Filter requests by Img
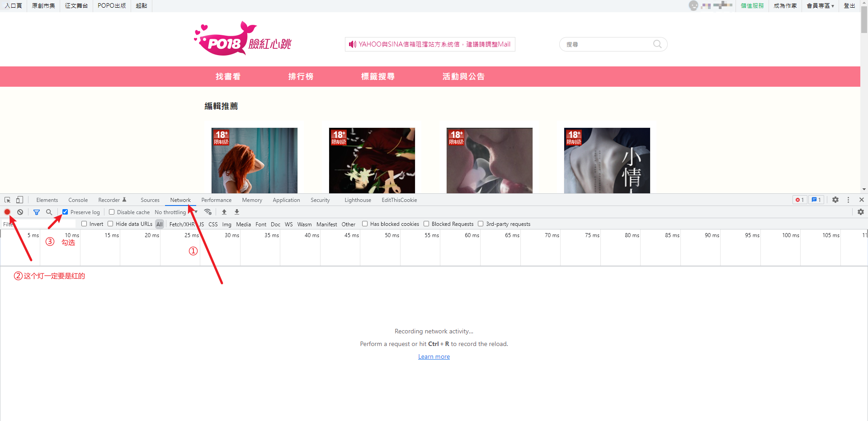Viewport: 868px width, 421px height. pos(226,224)
